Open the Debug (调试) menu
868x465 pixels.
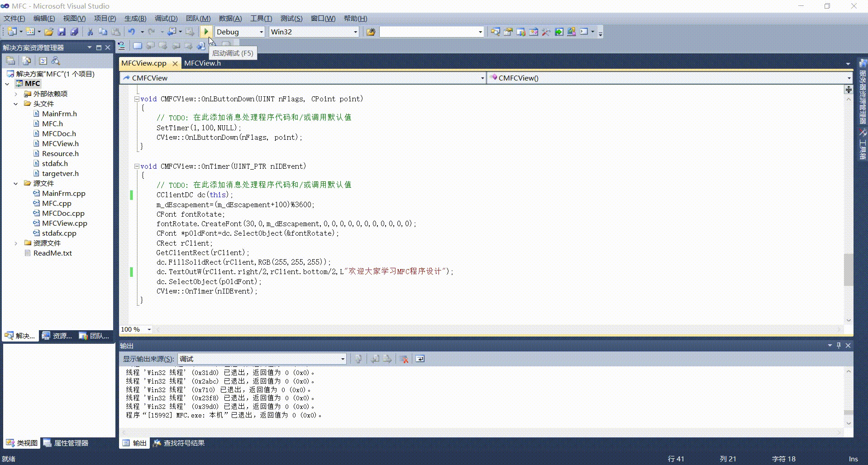166,19
